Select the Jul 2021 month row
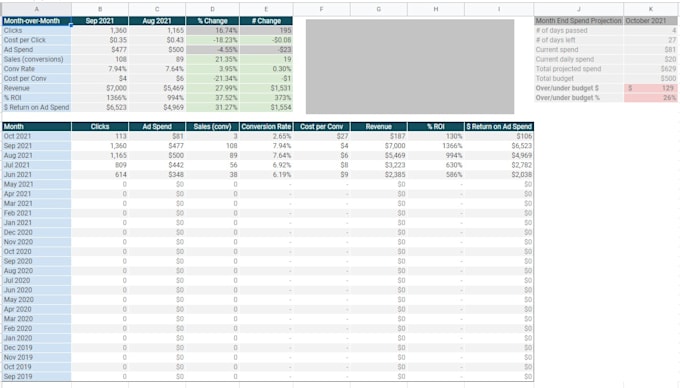 pyautogui.click(x=36, y=165)
